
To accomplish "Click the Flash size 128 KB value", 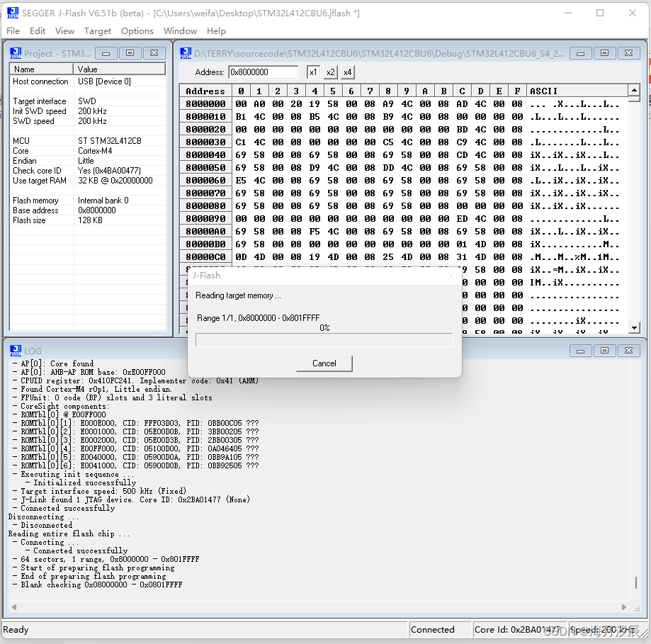I will click(90, 220).
